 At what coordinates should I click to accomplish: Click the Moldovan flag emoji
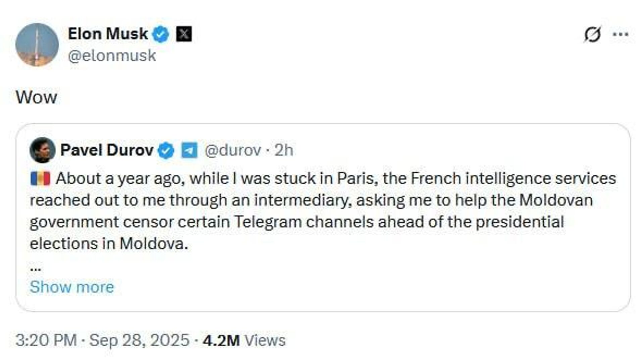click(40, 179)
